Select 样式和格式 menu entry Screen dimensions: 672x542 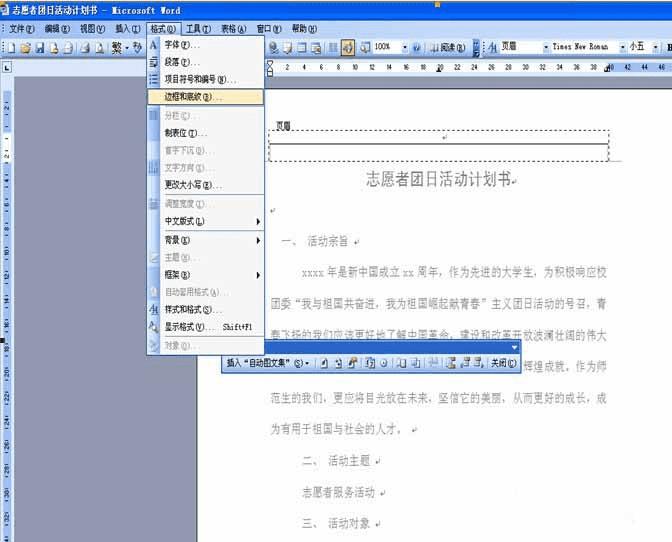206,309
